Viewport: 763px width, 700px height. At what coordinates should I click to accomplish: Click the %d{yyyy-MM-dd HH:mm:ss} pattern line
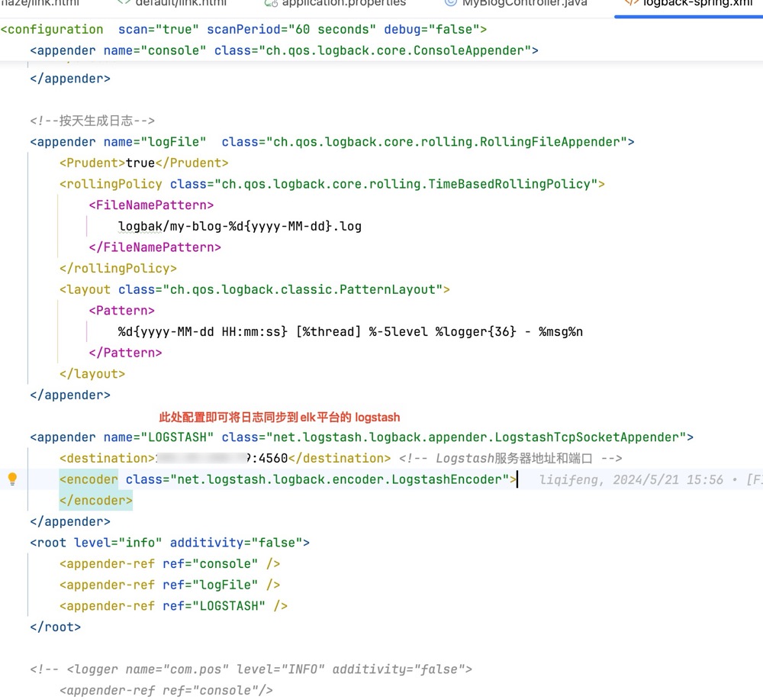(350, 332)
